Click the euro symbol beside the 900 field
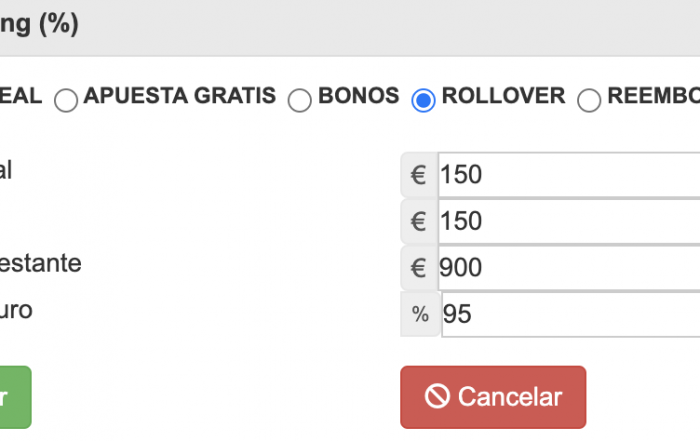Viewport: 700px width, 441px height. pyautogui.click(x=419, y=267)
